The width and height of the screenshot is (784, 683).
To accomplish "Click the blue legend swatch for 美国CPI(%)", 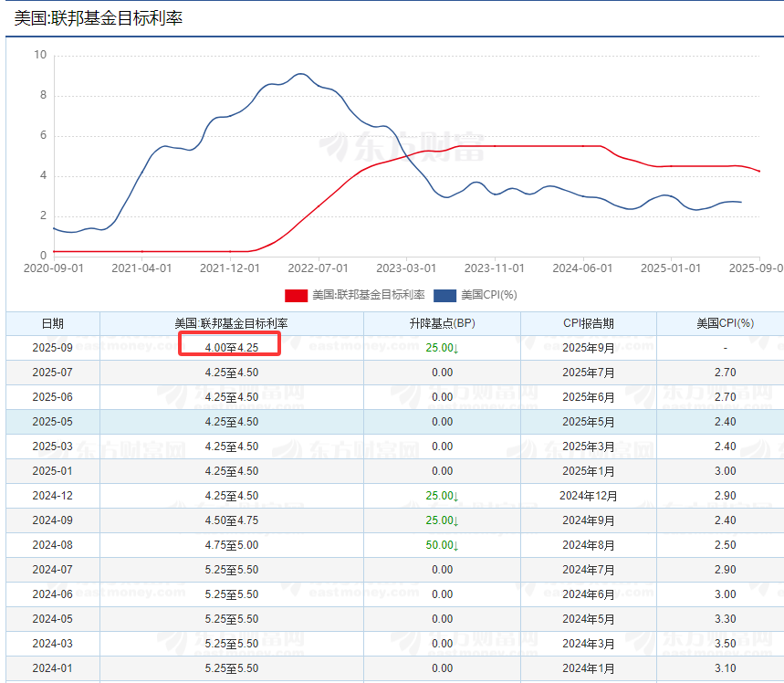I will click(x=444, y=295).
